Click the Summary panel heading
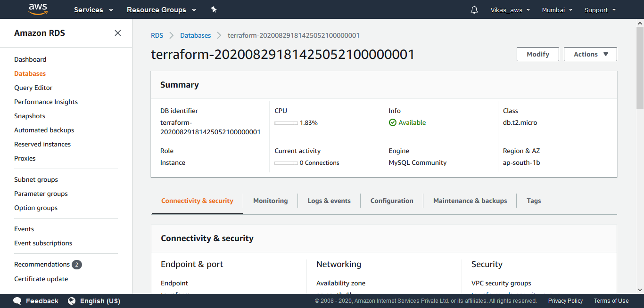 tap(180, 85)
